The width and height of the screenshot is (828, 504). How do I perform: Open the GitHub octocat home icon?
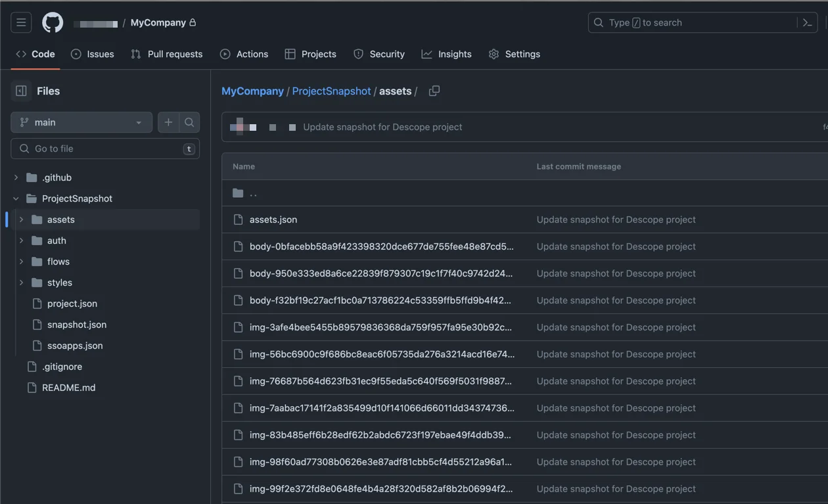pos(52,22)
